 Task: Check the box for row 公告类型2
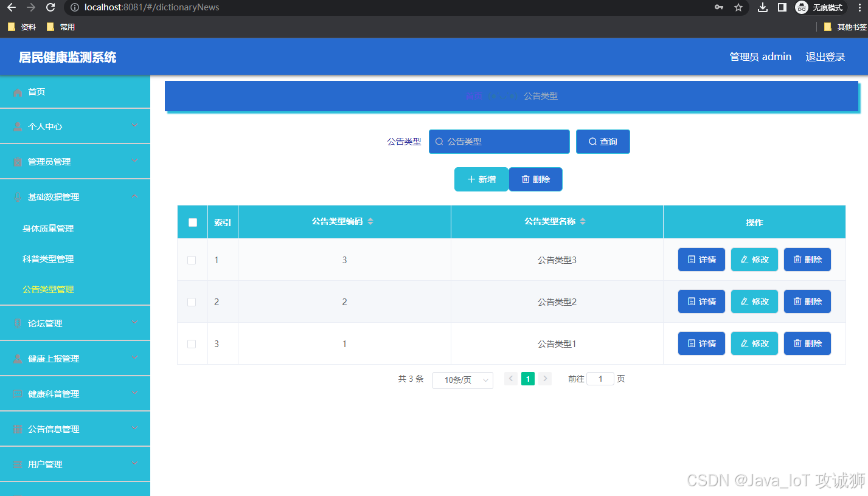coord(192,301)
